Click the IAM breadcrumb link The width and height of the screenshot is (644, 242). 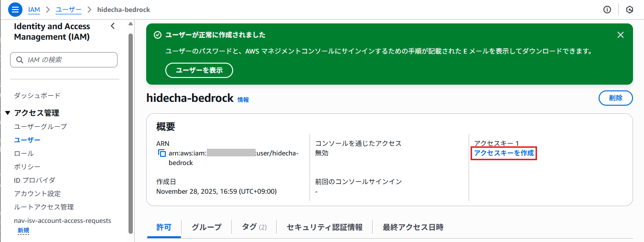(x=34, y=10)
